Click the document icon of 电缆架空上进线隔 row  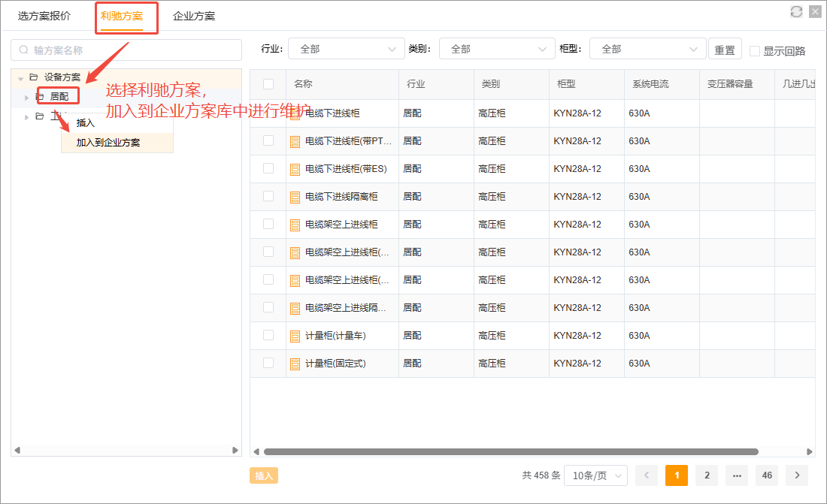(x=295, y=309)
